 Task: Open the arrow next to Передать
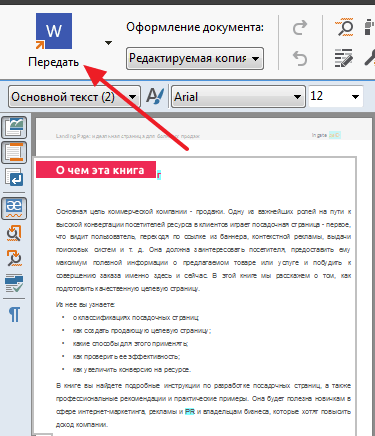108,43
